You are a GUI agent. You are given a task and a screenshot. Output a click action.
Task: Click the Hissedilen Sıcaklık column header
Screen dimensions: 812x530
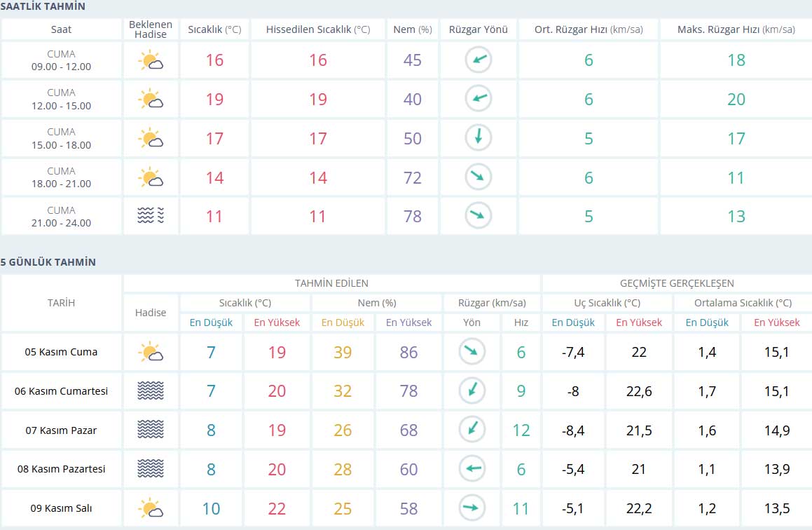318,29
